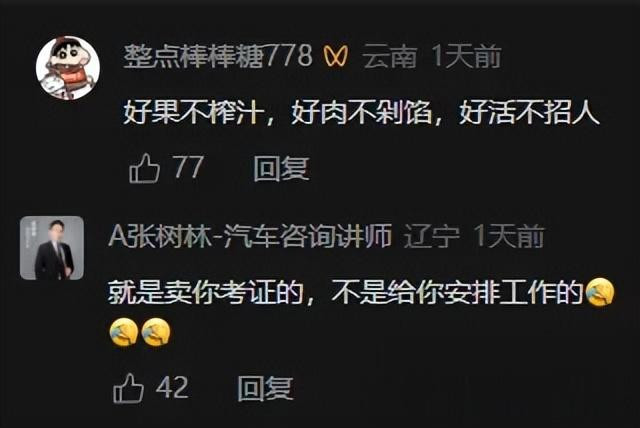The image size is (640, 428).
Task: Click the golden badge beside 整点棒棒糖778
Action: tap(336, 56)
